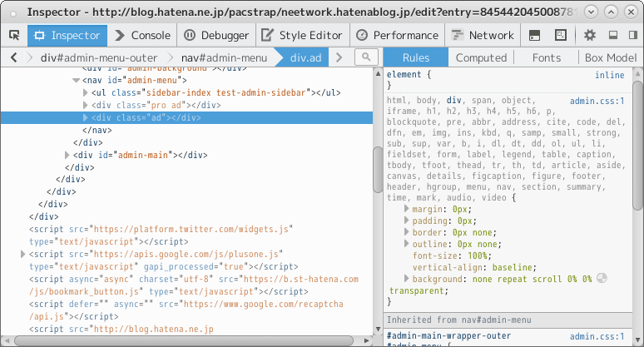Edit the vertical-align baseline value

(x=513, y=268)
